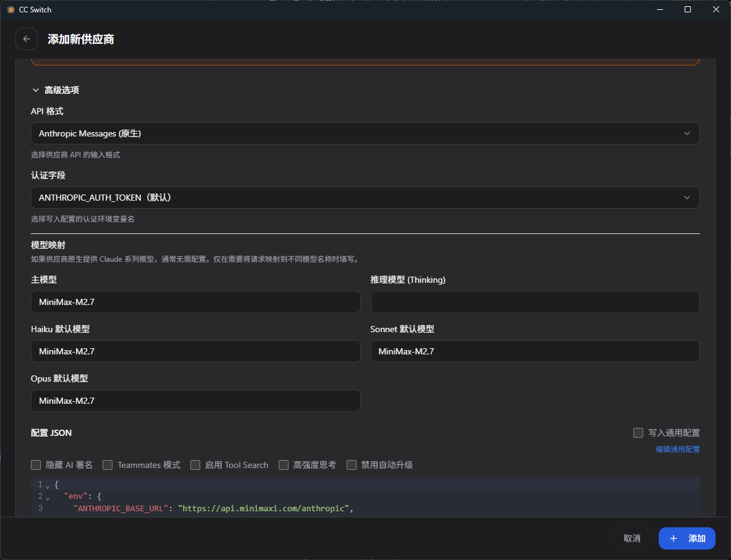This screenshot has width=731, height=560.
Task: Click the CC Switch app icon in title bar
Action: tap(10, 10)
